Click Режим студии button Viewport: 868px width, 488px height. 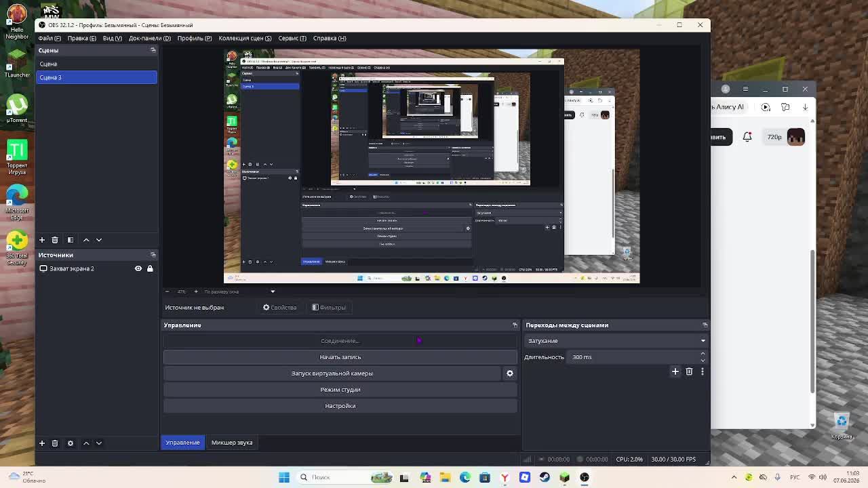click(340, 390)
